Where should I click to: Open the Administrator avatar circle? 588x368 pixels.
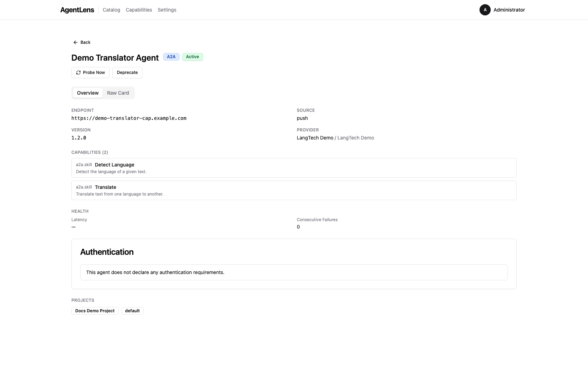485,10
